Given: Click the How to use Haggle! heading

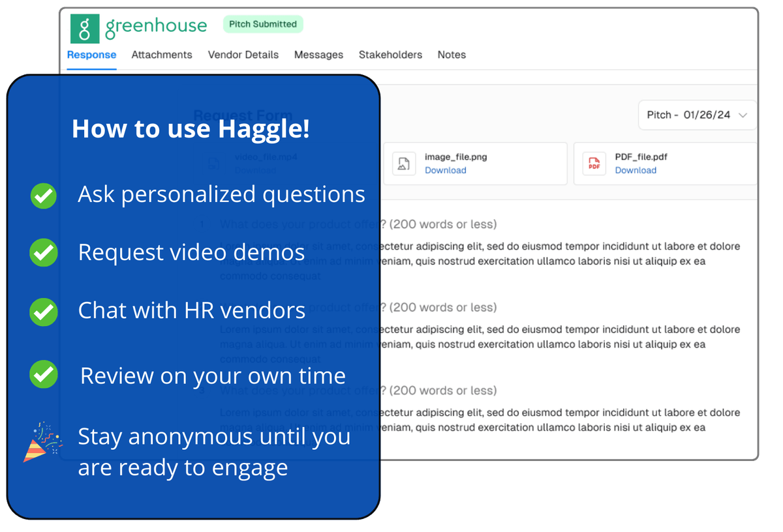Looking at the screenshot, I should pos(191,128).
